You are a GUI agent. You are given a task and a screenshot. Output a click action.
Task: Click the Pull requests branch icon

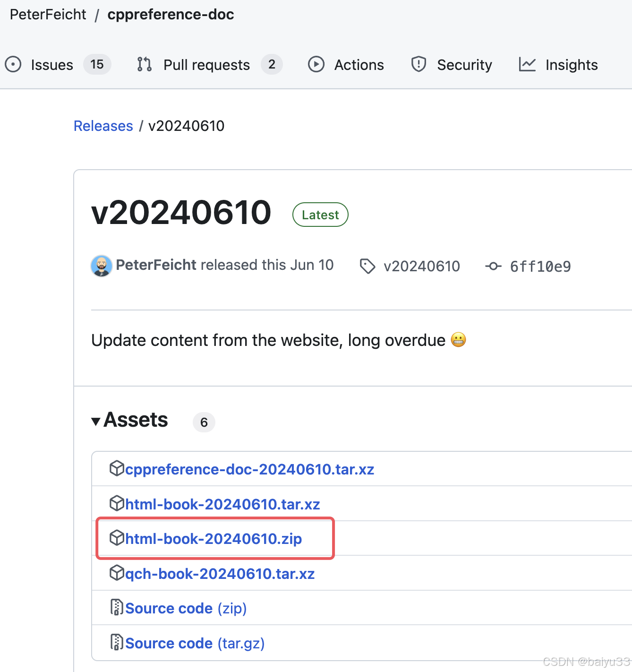(144, 64)
